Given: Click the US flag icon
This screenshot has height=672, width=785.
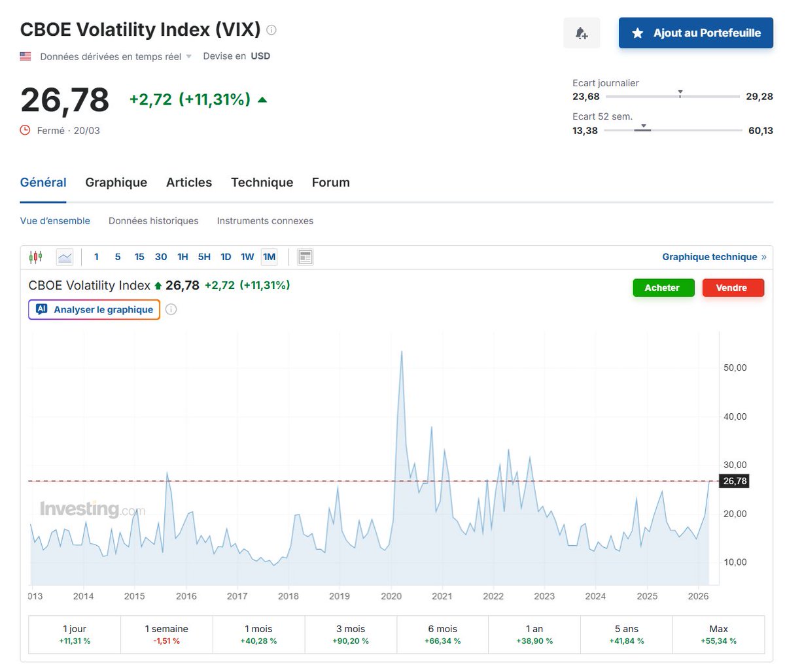Looking at the screenshot, I should tap(26, 57).
